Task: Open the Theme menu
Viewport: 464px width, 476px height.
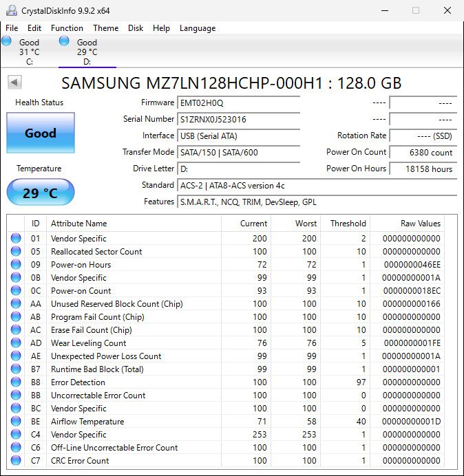Action: [106, 28]
